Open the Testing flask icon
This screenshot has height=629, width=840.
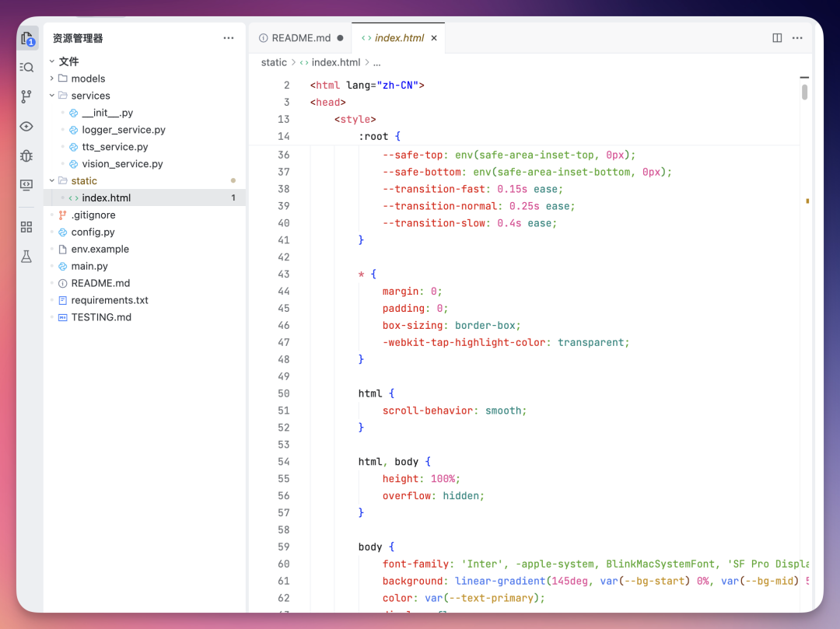tap(27, 257)
